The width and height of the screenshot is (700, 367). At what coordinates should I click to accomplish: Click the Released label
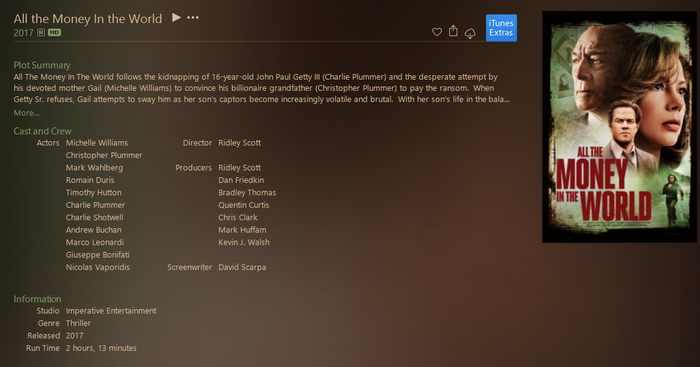(x=43, y=336)
